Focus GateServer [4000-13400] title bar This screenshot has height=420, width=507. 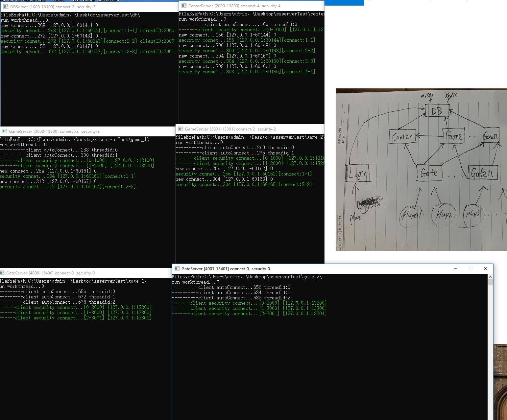(86, 273)
